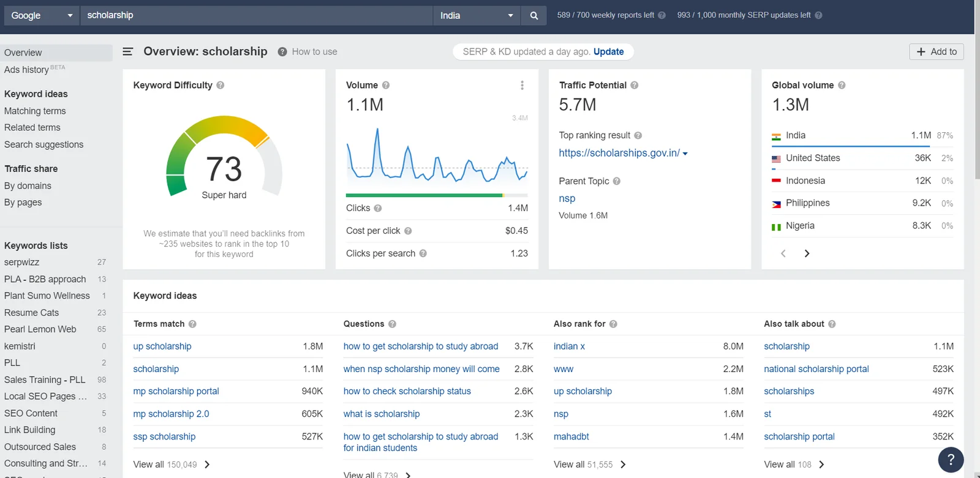Open Pearl Lemon Web keyword list
The image size is (980, 478).
(40, 329)
